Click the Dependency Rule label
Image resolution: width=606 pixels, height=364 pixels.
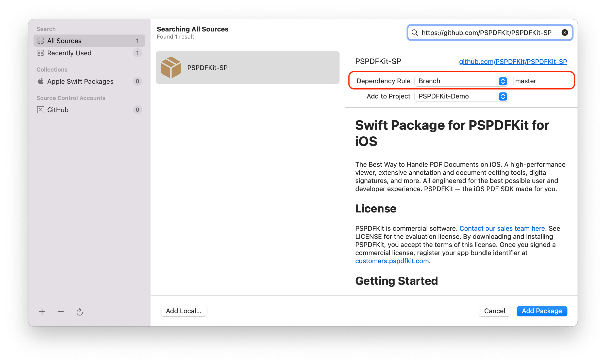(383, 81)
